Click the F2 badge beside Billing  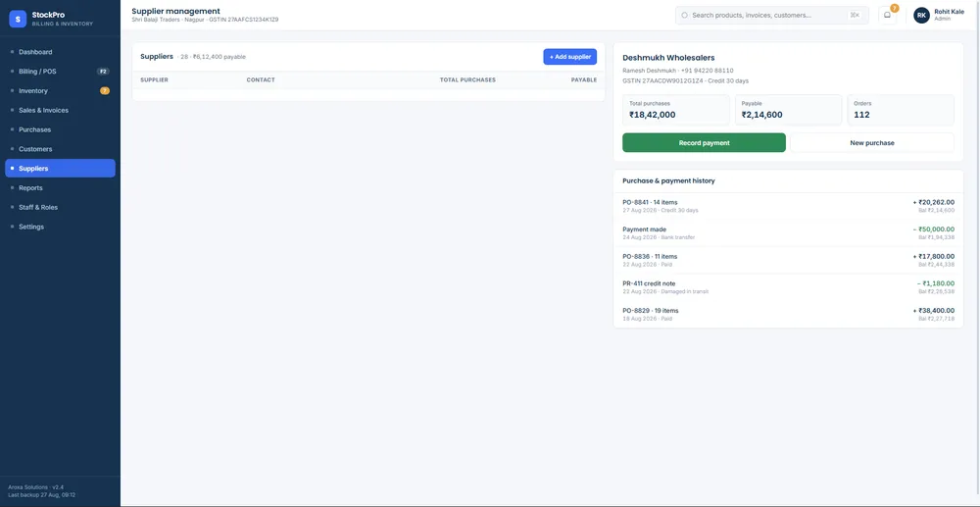click(x=104, y=72)
